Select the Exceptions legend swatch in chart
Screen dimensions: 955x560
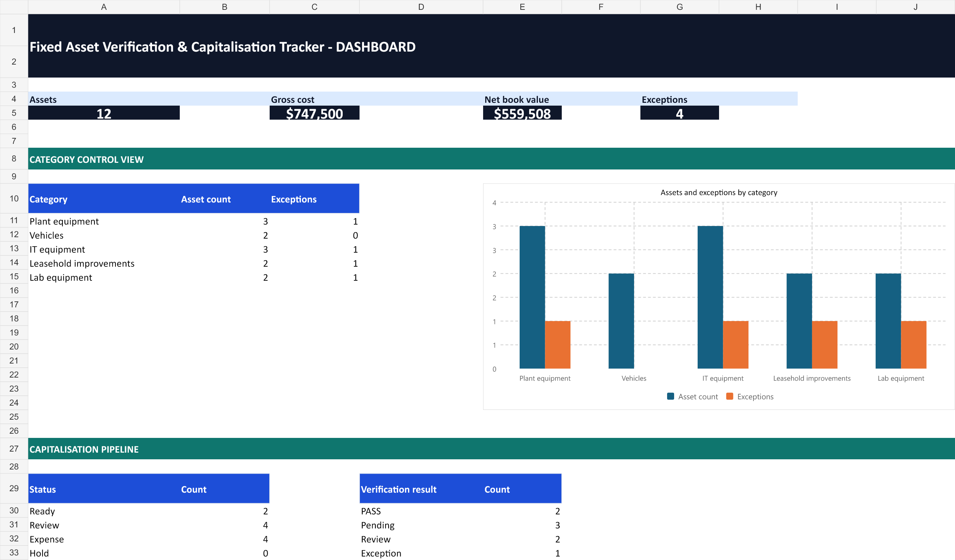(730, 396)
